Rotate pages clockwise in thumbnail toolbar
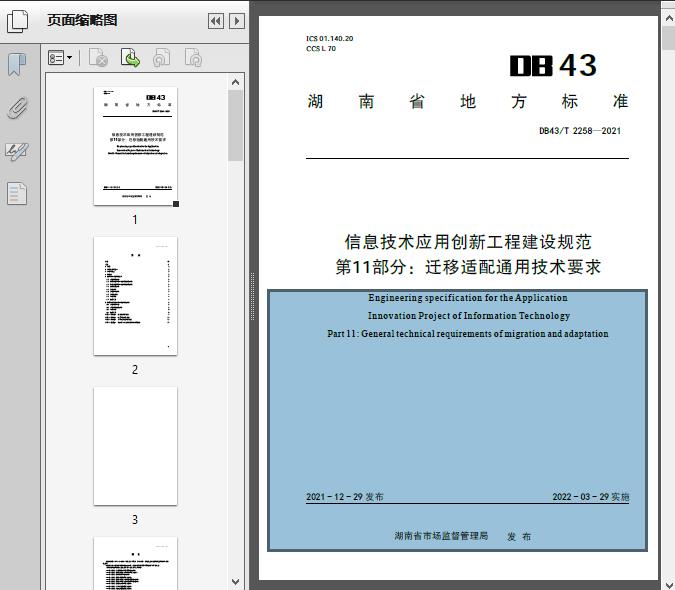This screenshot has height=590, width=675. click(194, 59)
